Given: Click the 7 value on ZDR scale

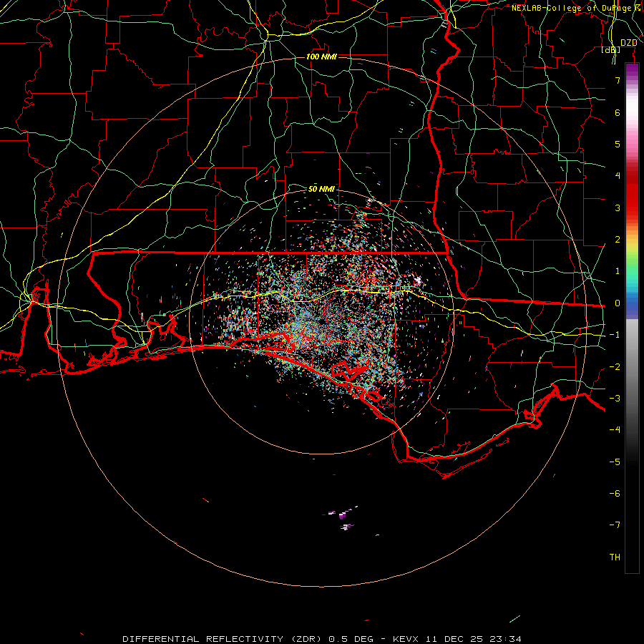Looking at the screenshot, I should pyautogui.click(x=618, y=80).
